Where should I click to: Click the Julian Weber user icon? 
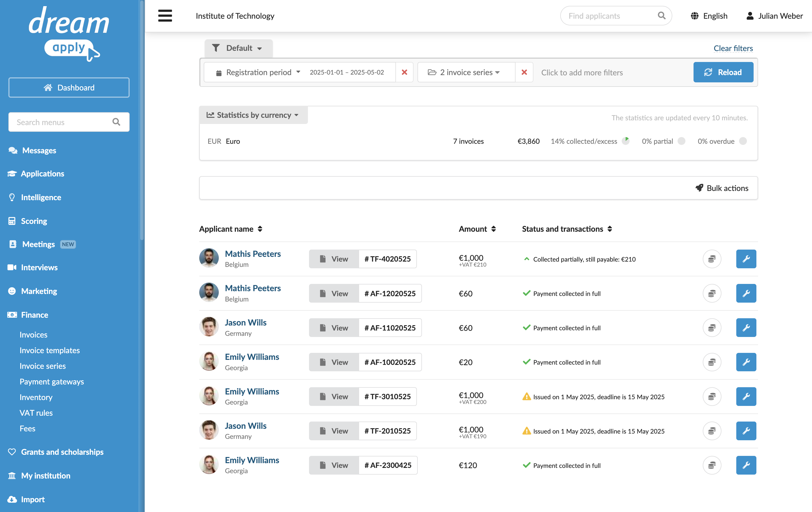click(750, 16)
